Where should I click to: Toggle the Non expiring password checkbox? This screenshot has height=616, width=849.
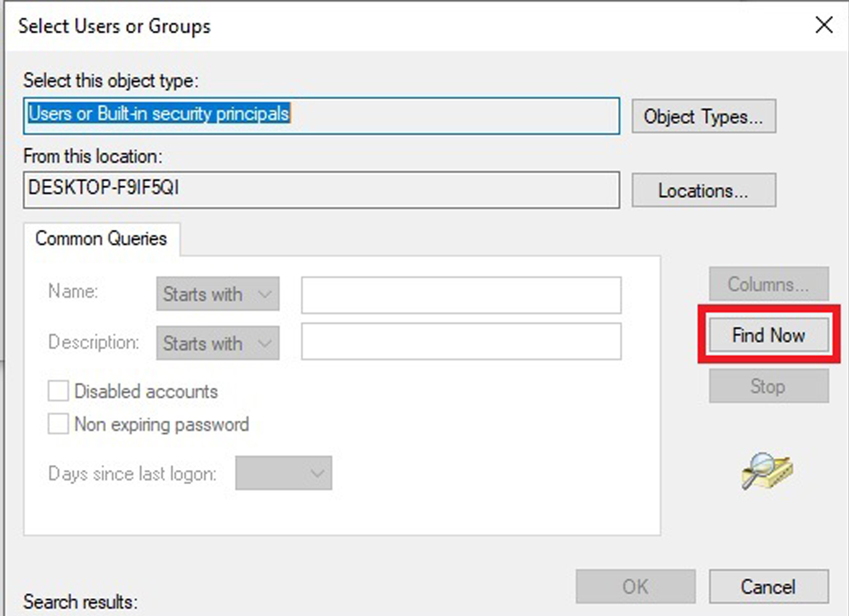(59, 424)
